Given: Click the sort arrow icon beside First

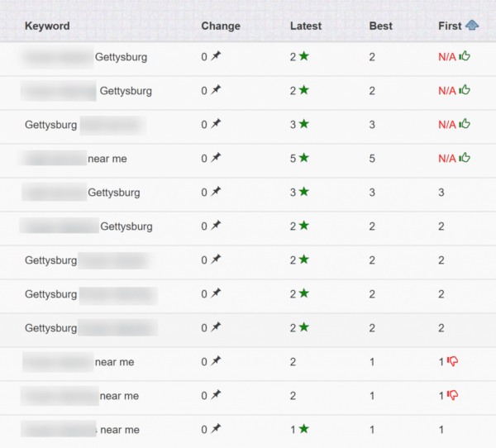Looking at the screenshot, I should 472,26.
